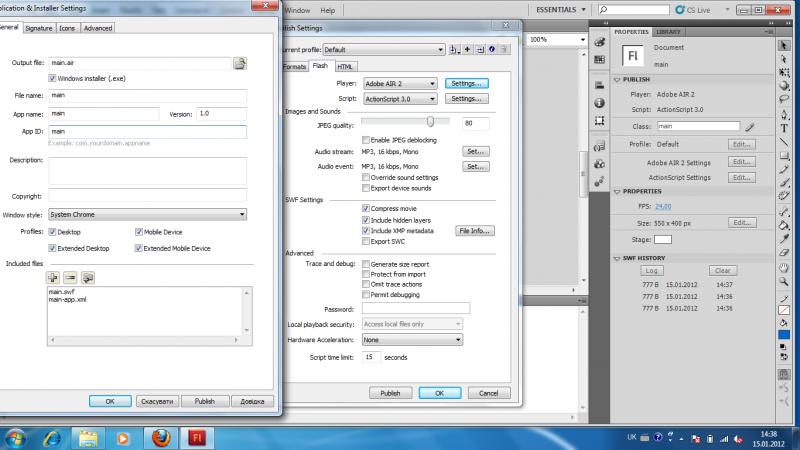Viewport: 800px width, 450px height.
Task: Select the Zoom magnifier tool
Action: coord(784,282)
